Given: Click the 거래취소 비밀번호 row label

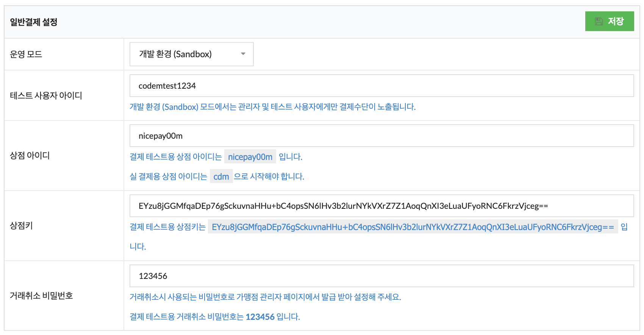Looking at the screenshot, I should coord(41,296).
